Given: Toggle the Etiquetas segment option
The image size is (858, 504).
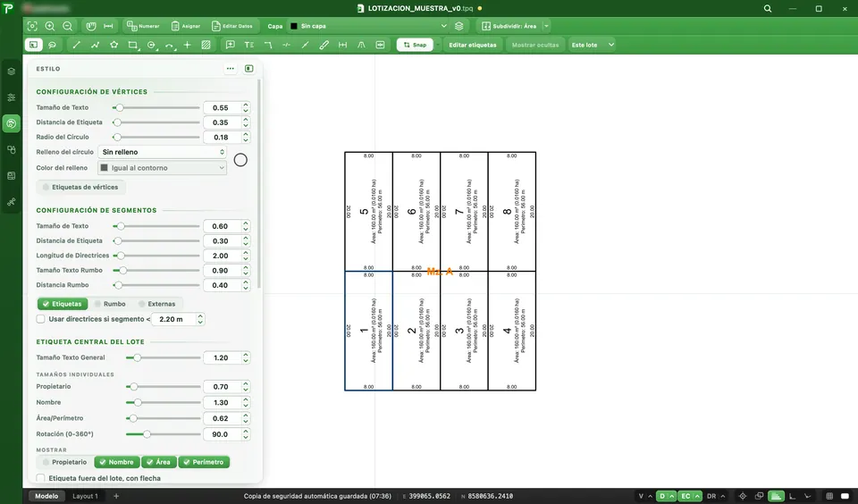Looking at the screenshot, I should [63, 304].
